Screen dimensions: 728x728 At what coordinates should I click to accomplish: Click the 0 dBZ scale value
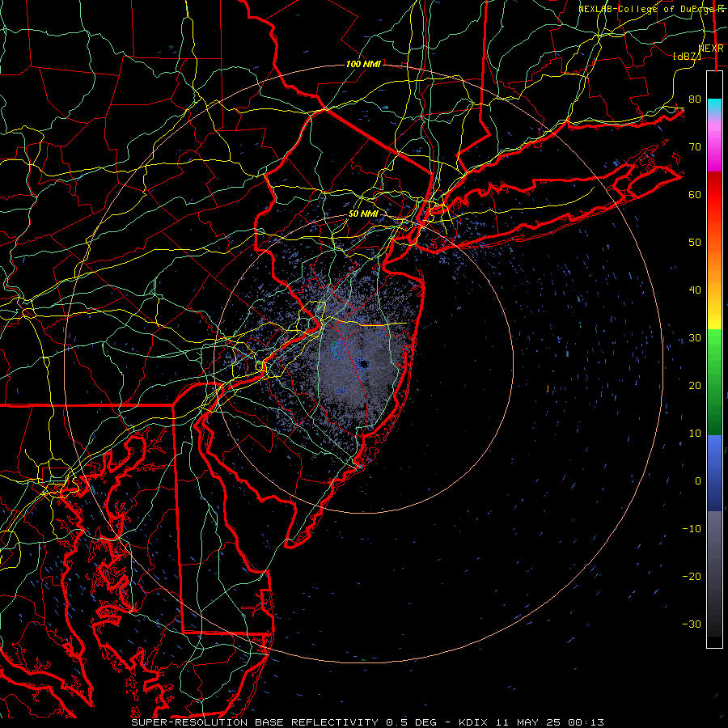click(x=698, y=481)
